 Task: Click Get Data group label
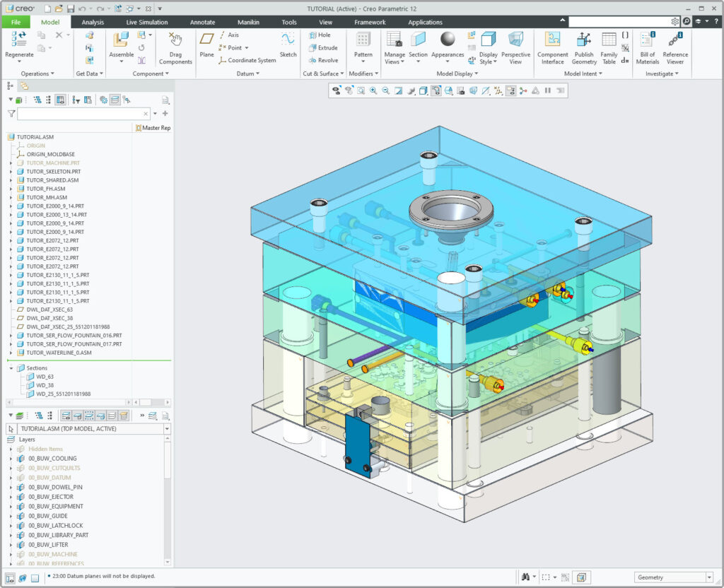tap(89, 73)
